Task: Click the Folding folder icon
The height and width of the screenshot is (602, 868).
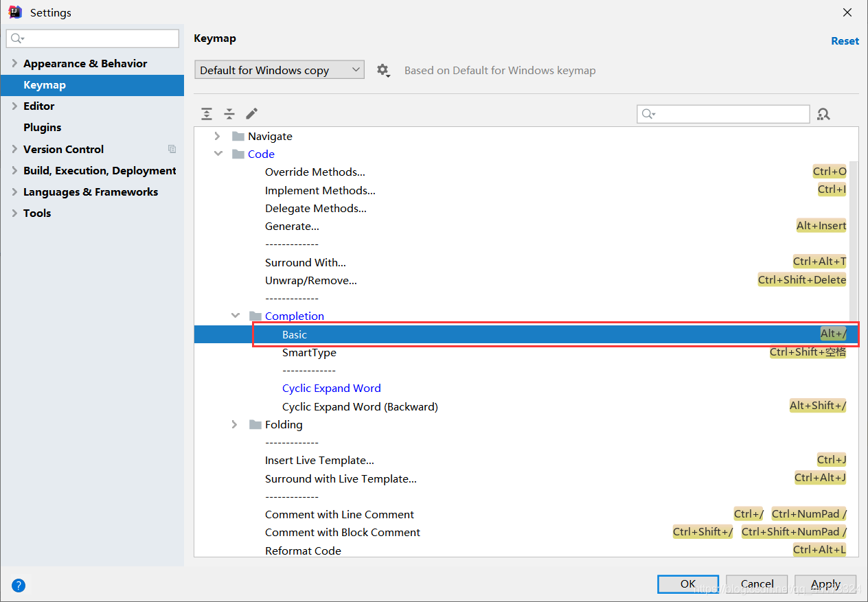Action: point(255,424)
